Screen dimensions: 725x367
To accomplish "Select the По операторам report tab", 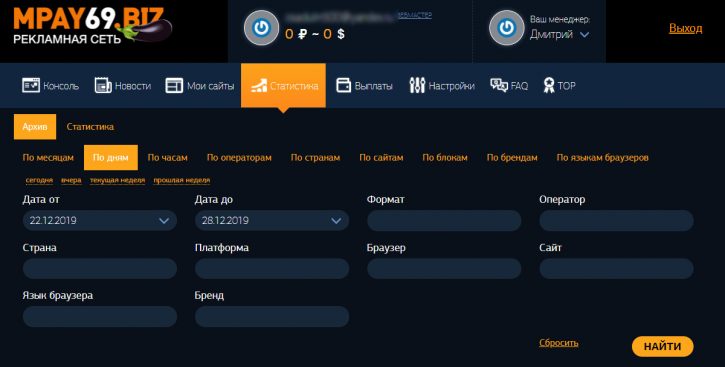I will 239,158.
